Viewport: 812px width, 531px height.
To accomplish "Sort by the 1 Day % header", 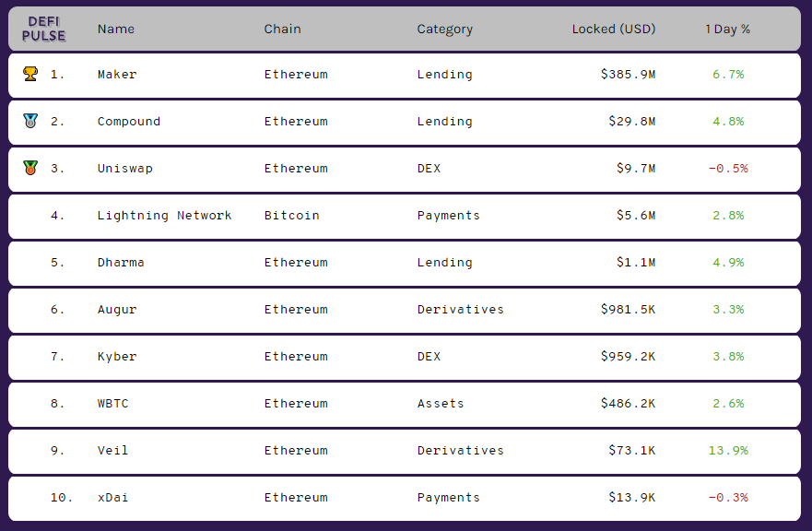I will 727,29.
